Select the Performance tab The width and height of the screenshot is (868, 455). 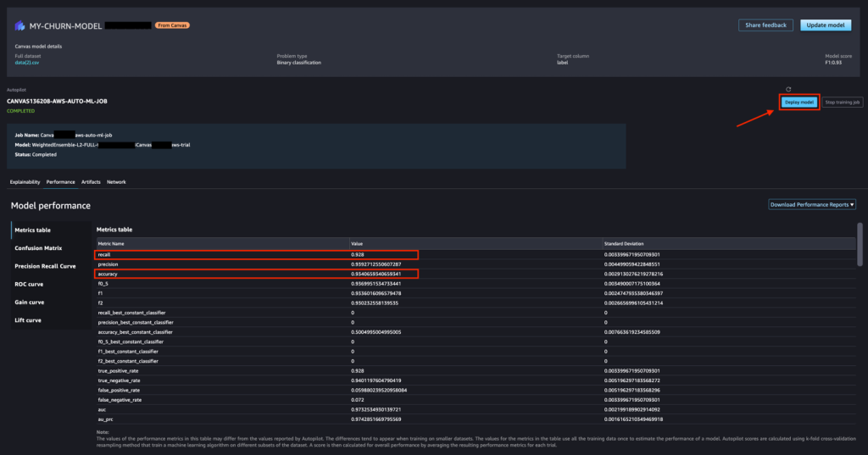[60, 182]
